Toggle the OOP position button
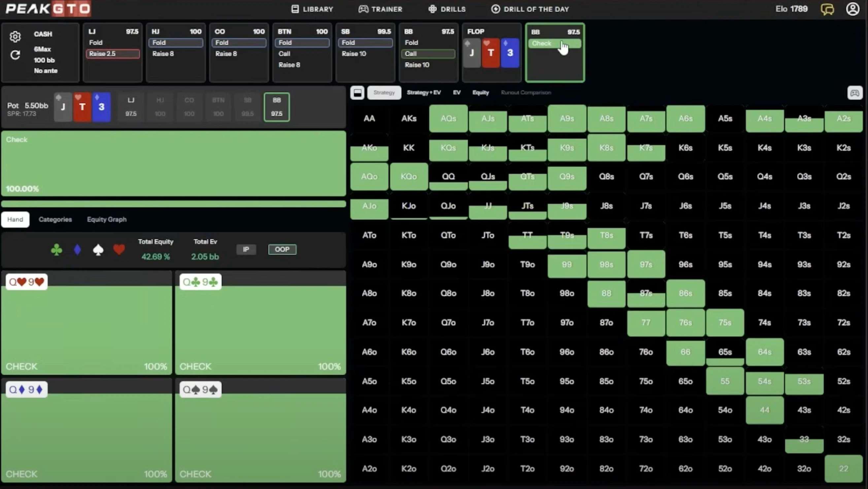The height and width of the screenshot is (489, 868). 282,249
